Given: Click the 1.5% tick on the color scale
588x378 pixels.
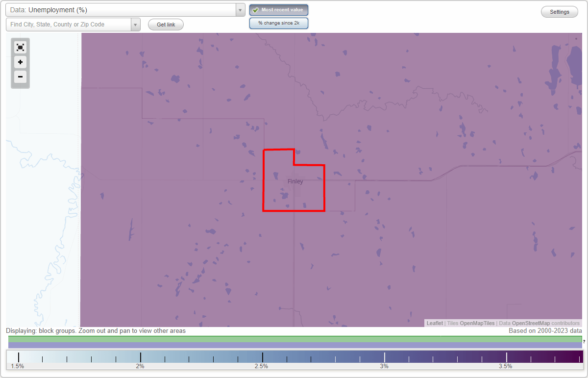Looking at the screenshot, I should coord(18,356).
